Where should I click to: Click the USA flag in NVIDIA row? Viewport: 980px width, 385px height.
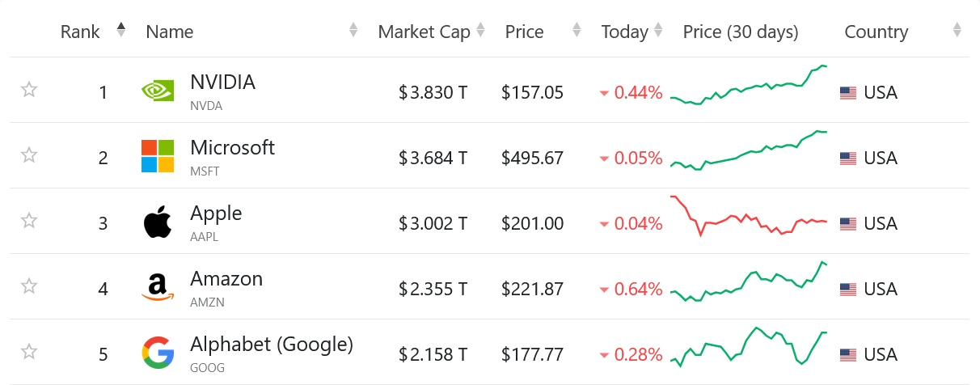click(x=848, y=93)
